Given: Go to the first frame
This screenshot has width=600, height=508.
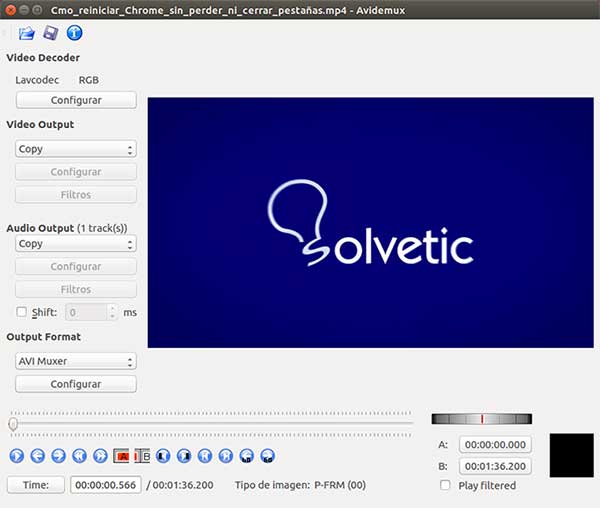Looking at the screenshot, I should [205, 456].
